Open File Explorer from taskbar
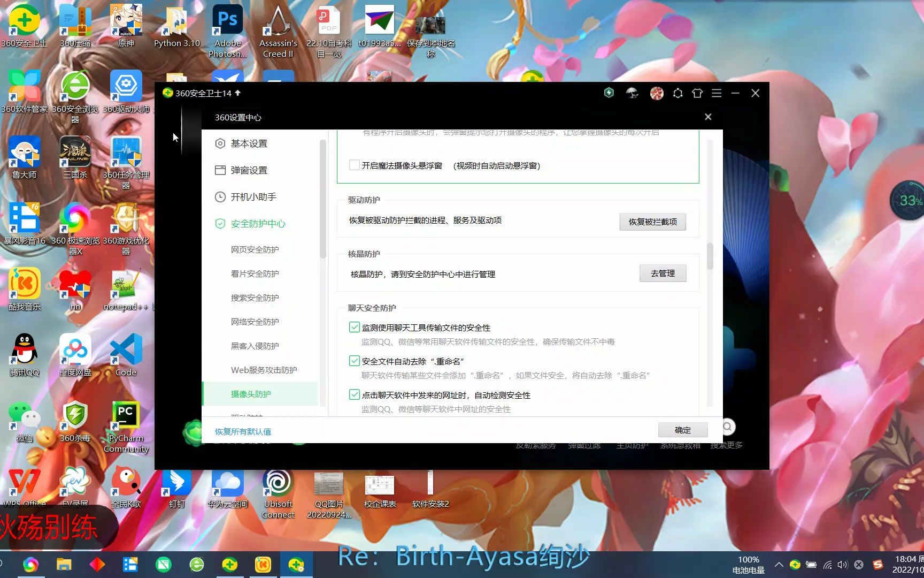This screenshot has width=924, height=578. coord(64,564)
